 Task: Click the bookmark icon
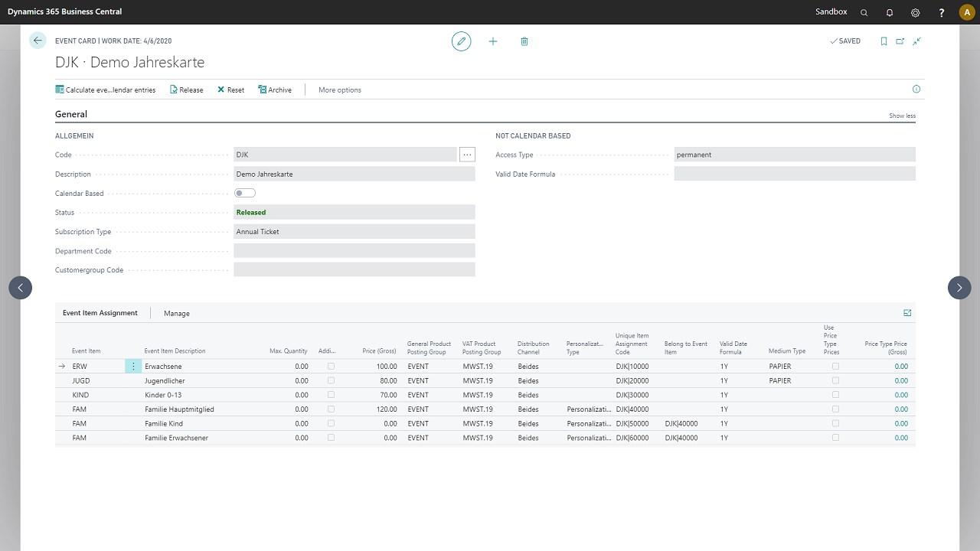(x=884, y=41)
